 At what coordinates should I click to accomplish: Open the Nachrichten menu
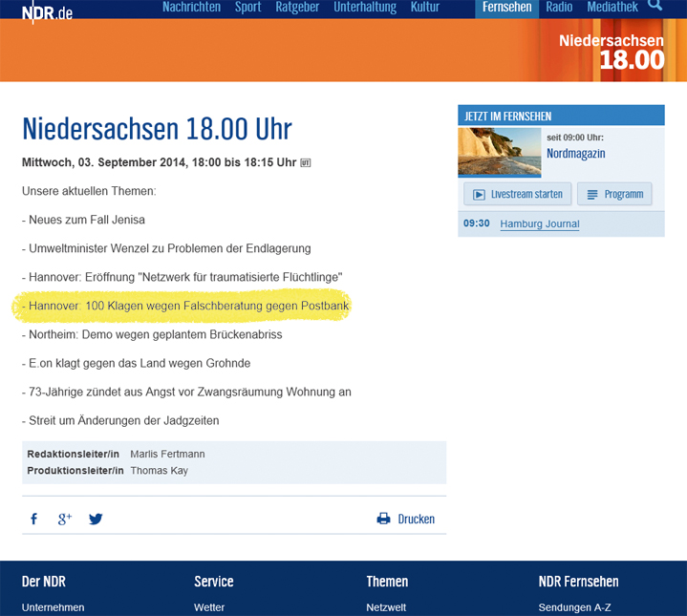191,7
